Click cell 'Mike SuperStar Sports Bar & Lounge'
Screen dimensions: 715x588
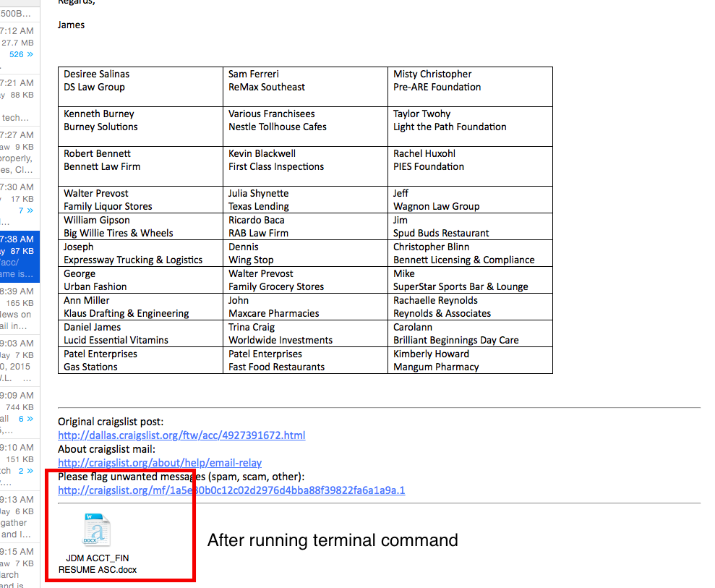coord(470,280)
